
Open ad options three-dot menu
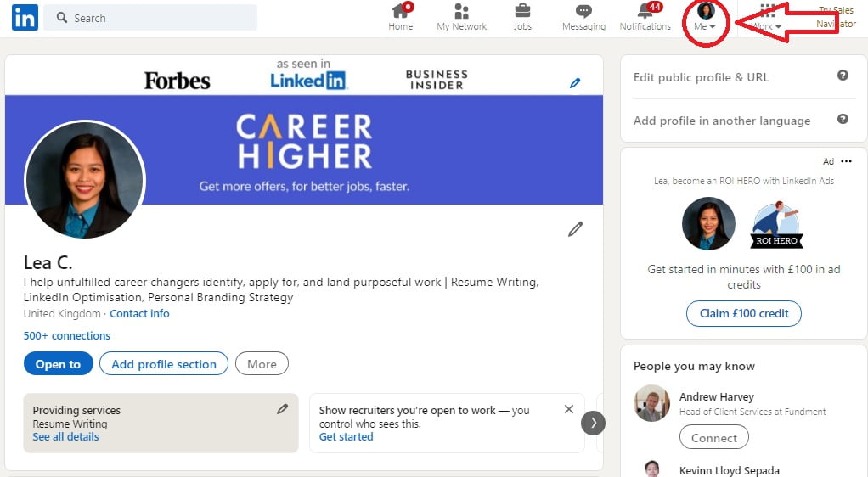click(x=846, y=161)
